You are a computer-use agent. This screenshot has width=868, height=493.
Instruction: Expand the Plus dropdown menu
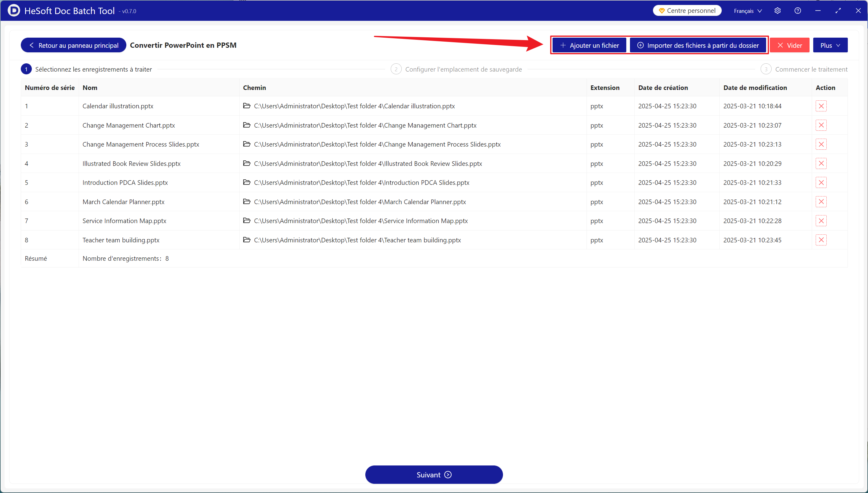pyautogui.click(x=830, y=45)
